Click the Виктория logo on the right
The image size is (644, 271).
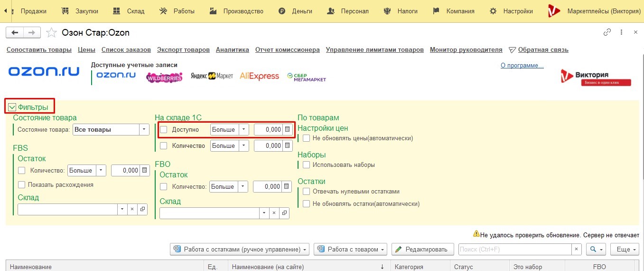596,77
